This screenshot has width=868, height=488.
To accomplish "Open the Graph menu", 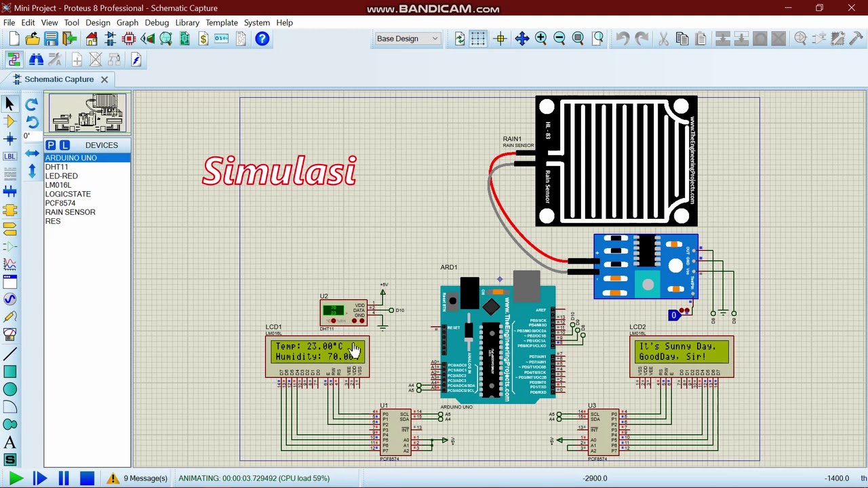I will click(127, 22).
